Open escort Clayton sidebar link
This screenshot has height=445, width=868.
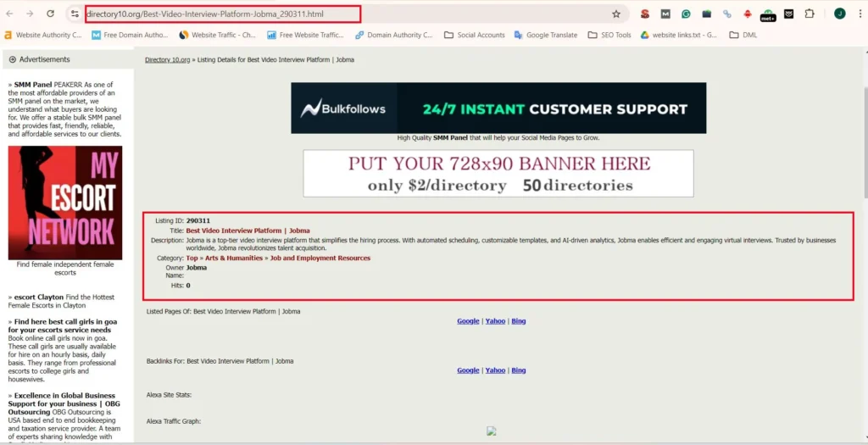[x=39, y=298]
